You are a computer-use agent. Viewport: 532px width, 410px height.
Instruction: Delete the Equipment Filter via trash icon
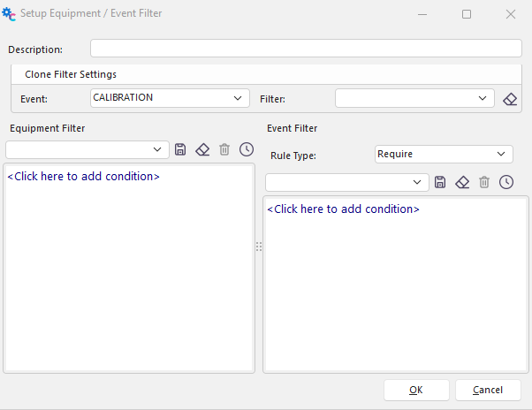(x=224, y=149)
